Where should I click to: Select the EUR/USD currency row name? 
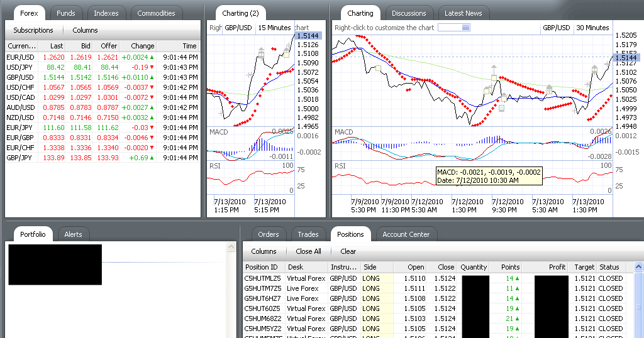coord(21,57)
